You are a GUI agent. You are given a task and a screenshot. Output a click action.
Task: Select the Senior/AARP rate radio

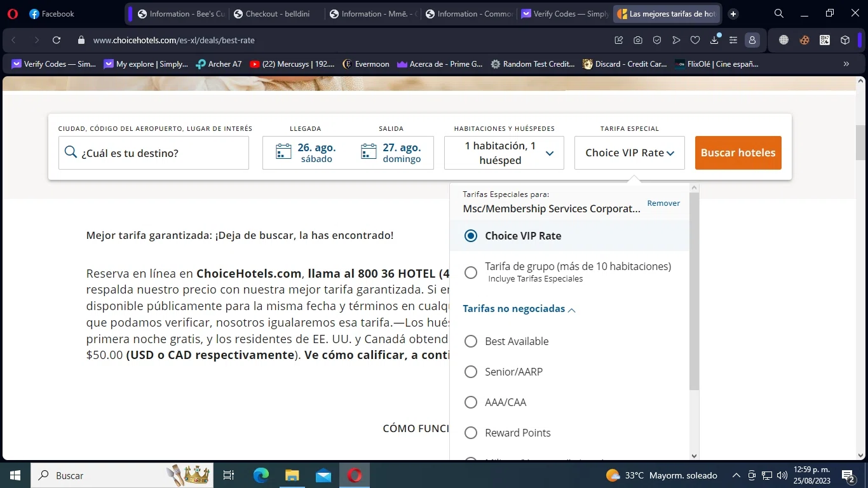click(471, 372)
